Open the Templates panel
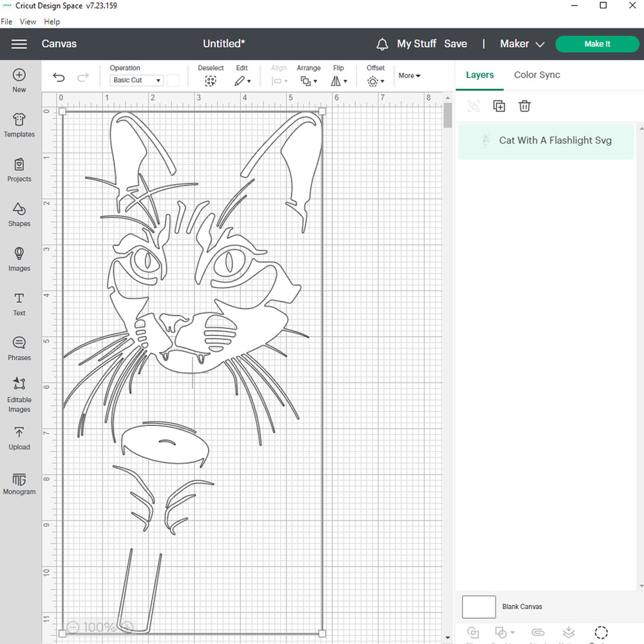 (x=19, y=125)
